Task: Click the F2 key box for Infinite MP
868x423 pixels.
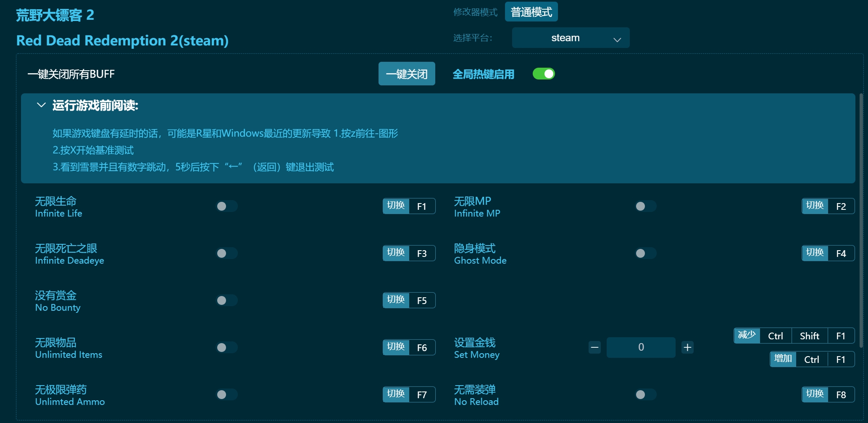Action: click(841, 206)
